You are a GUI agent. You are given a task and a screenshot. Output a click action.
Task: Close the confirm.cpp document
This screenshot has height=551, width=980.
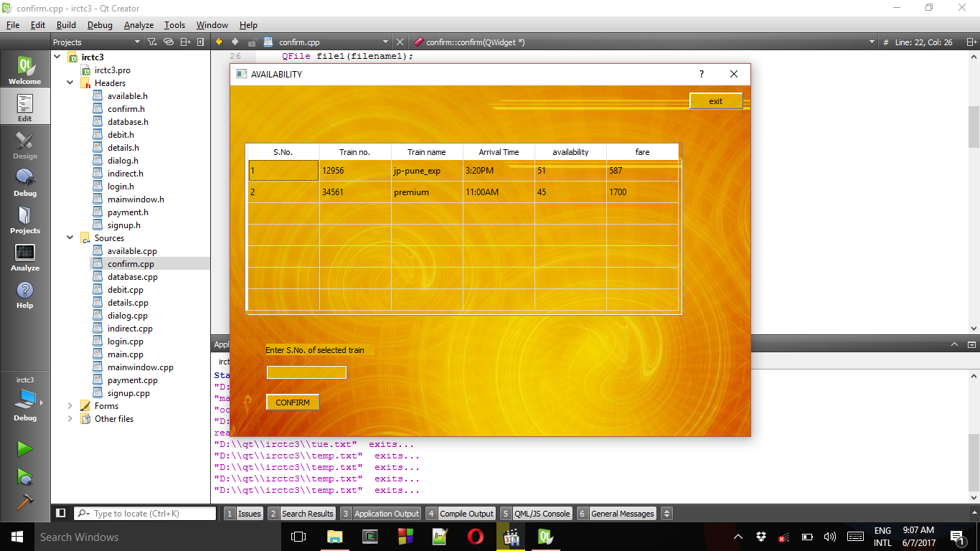click(400, 42)
